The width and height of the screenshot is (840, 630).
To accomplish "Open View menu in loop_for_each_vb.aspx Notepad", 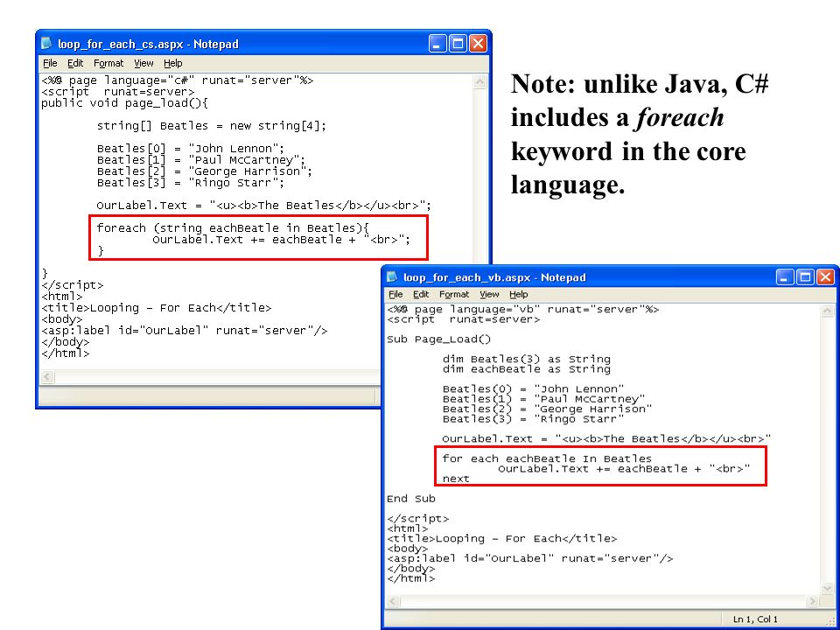I will click(x=489, y=294).
